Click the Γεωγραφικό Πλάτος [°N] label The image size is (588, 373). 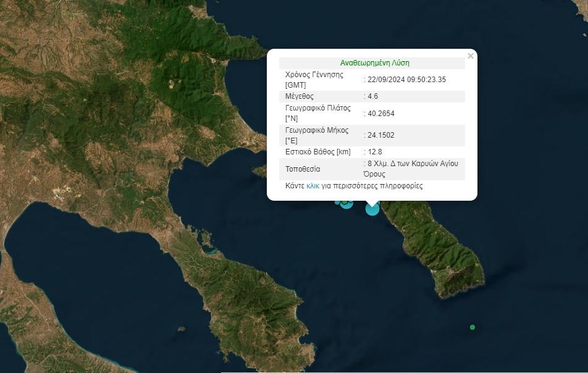[x=317, y=114]
